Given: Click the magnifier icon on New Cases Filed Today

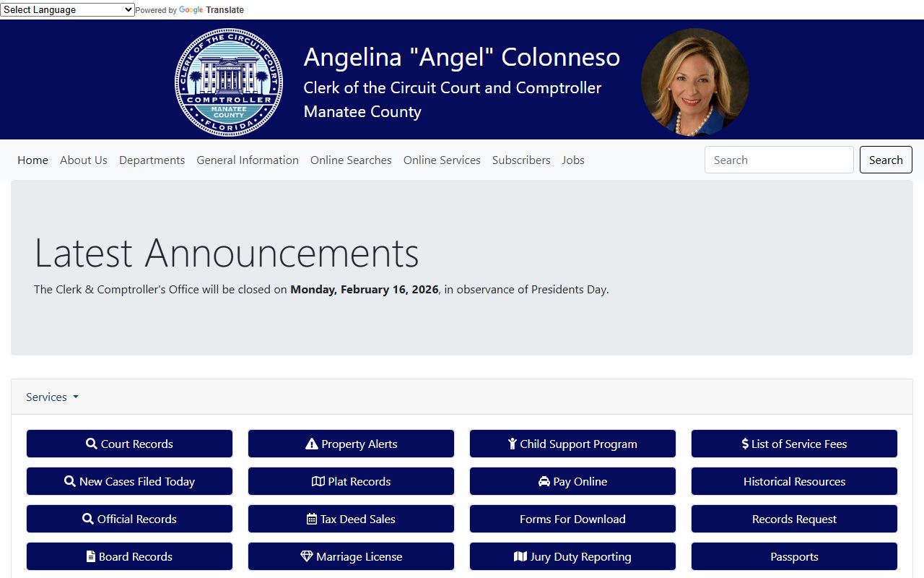Looking at the screenshot, I should [x=70, y=481].
